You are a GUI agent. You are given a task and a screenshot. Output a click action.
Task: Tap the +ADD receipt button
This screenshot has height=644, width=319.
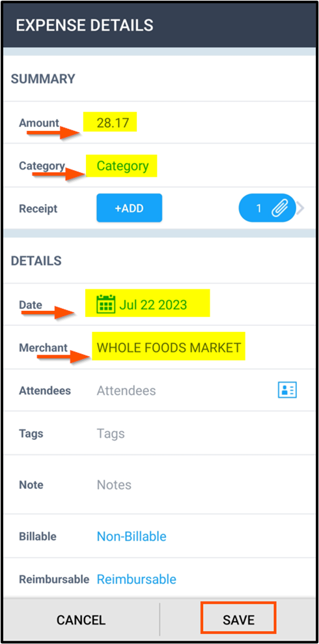click(x=129, y=208)
